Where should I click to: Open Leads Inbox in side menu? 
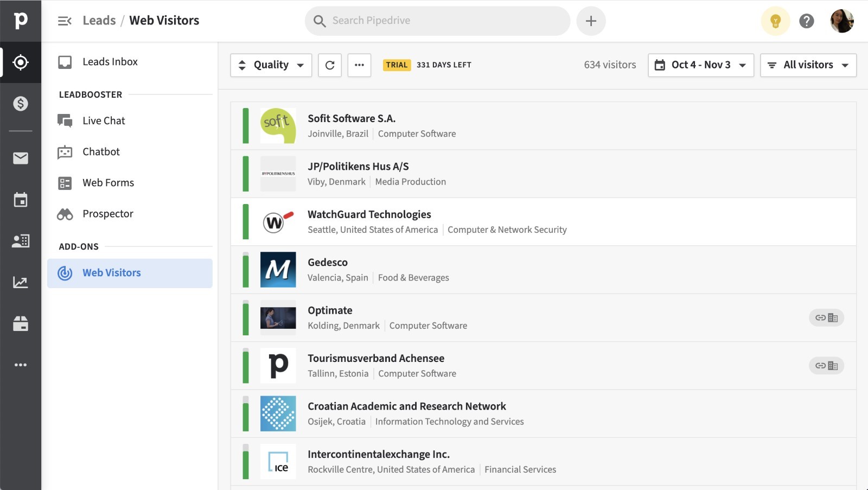pyautogui.click(x=130, y=62)
